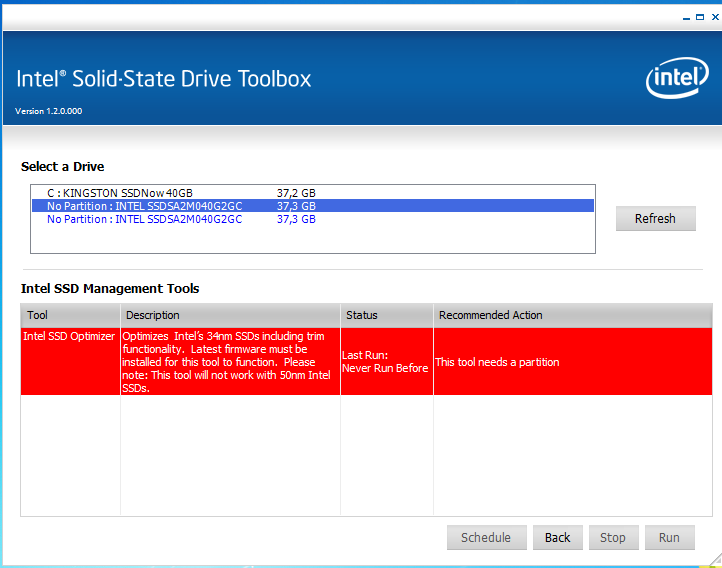Image resolution: width=722 pixels, height=568 pixels.
Task: Select the highlighted INTEL SSDSA2M040G2GC drive row
Action: click(x=313, y=206)
